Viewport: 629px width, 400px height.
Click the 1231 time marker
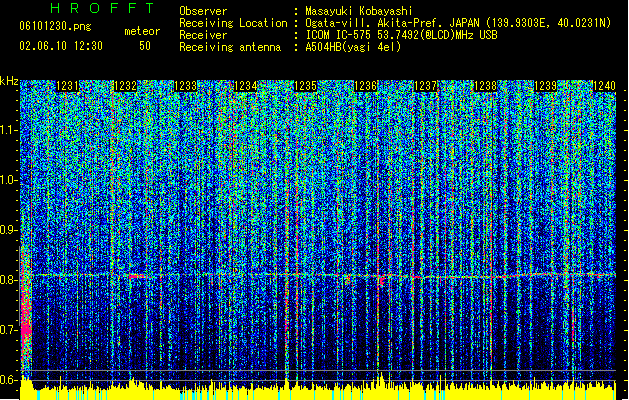pos(69,87)
